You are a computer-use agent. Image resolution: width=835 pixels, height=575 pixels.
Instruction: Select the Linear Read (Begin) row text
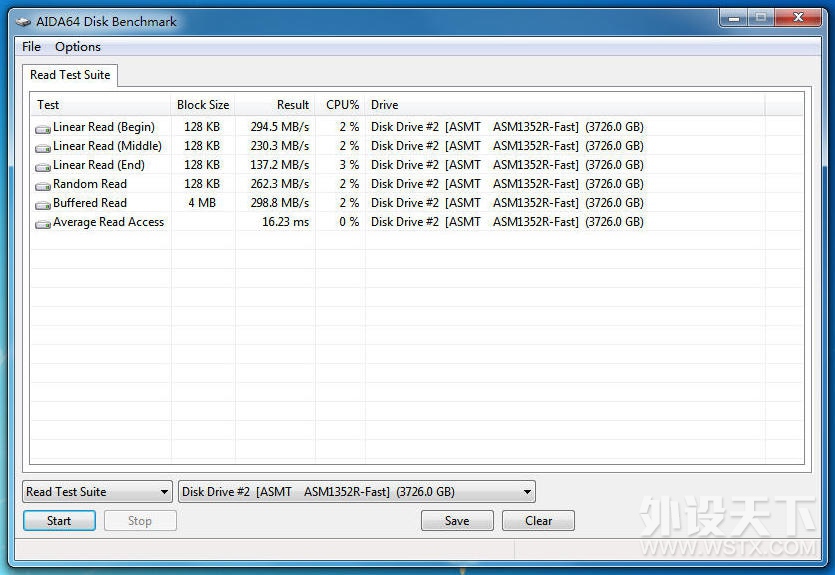pyautogui.click(x=104, y=127)
